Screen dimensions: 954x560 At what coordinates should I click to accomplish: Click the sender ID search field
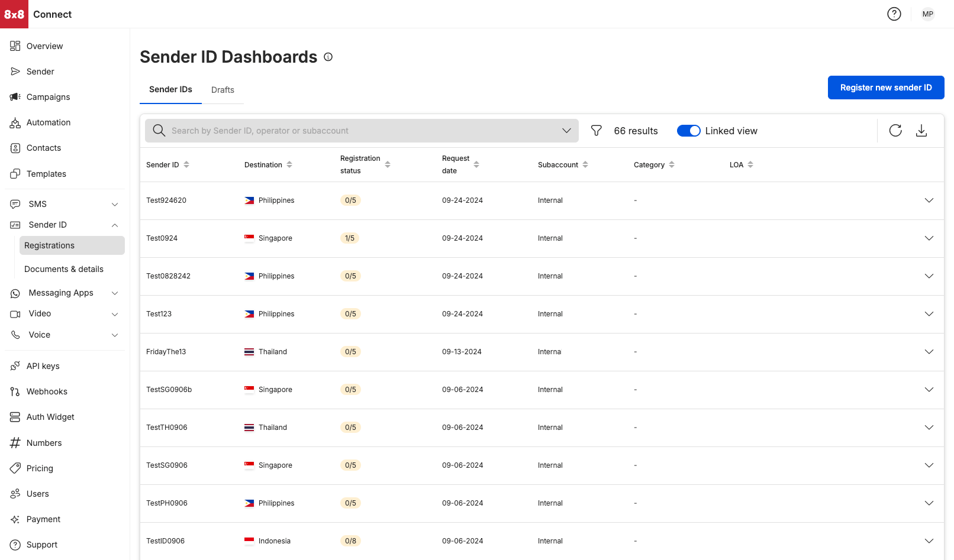click(361, 130)
